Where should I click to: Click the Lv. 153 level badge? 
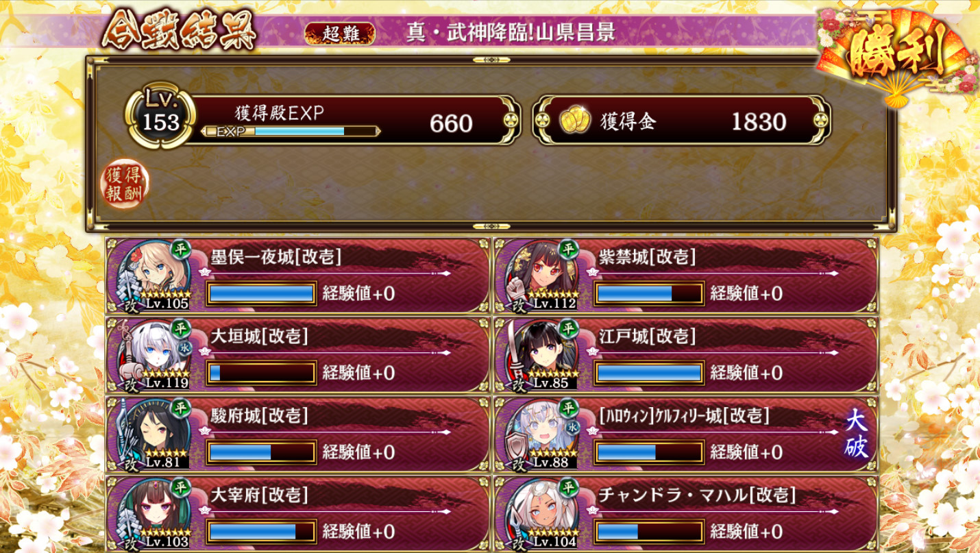point(160,116)
